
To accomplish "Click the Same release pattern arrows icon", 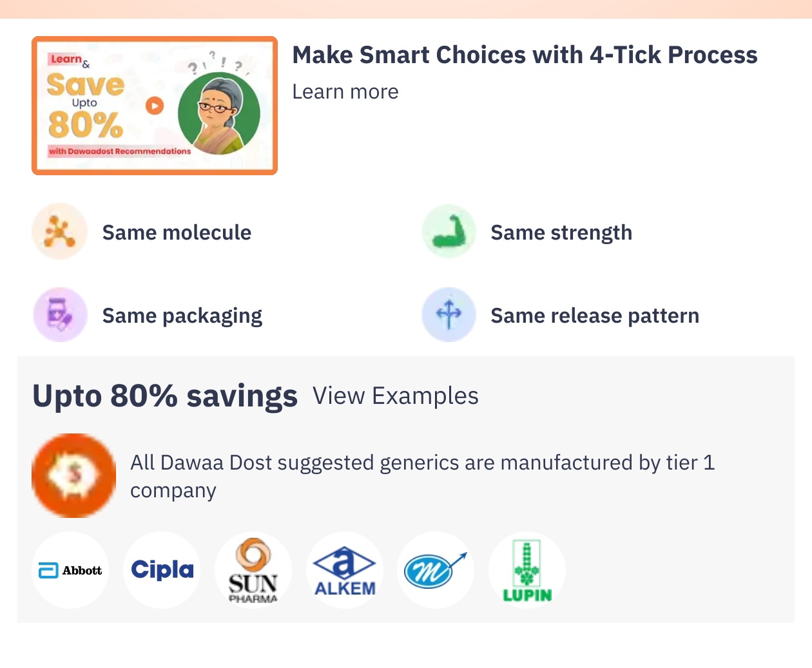I will pyautogui.click(x=449, y=315).
